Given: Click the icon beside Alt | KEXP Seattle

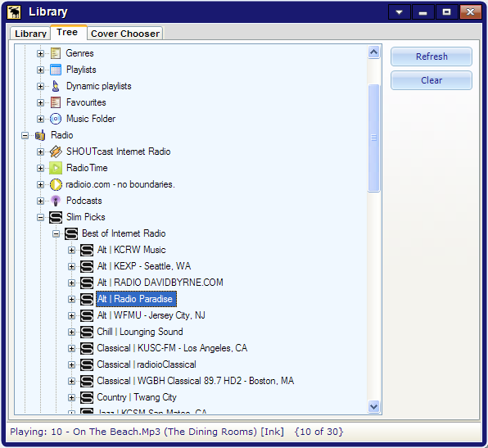Looking at the screenshot, I should (x=87, y=266).
